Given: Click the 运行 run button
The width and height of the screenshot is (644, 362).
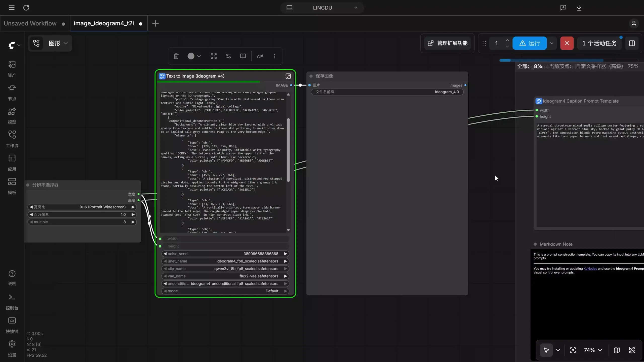Looking at the screenshot, I should (530, 43).
